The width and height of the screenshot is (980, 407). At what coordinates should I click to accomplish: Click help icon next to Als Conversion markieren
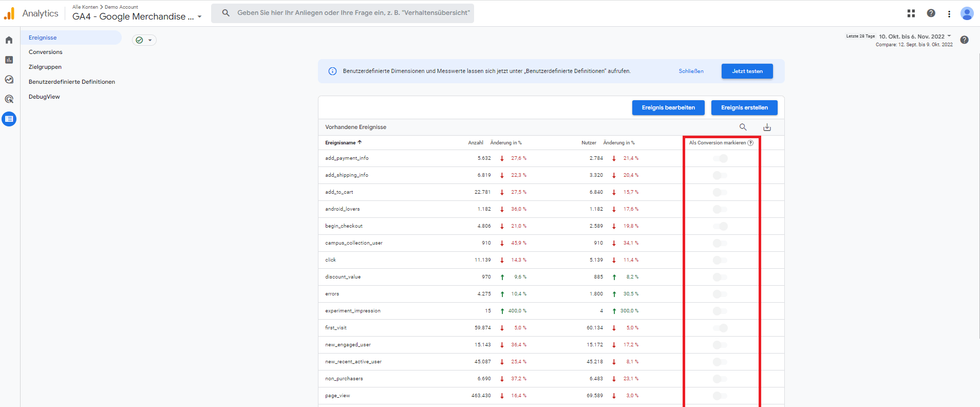click(750, 143)
